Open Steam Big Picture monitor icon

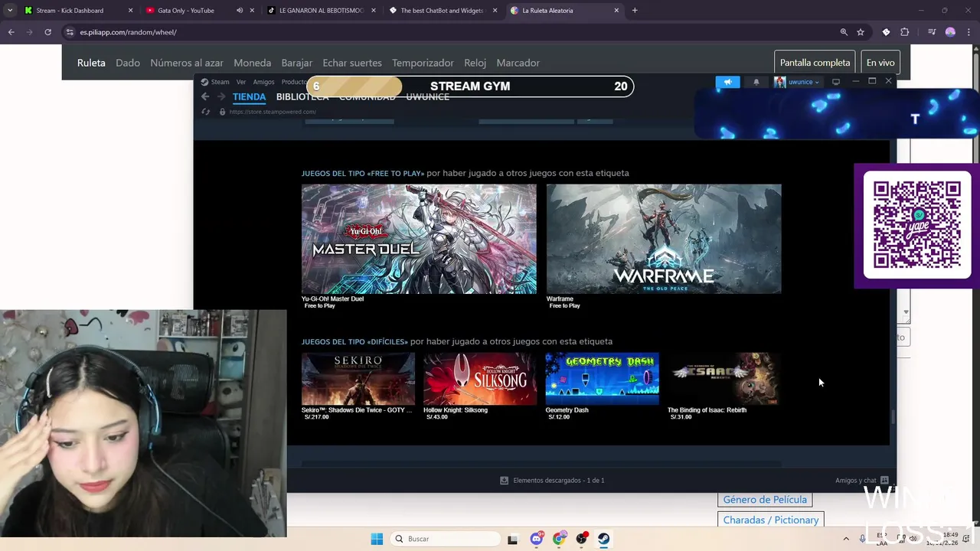[836, 82]
